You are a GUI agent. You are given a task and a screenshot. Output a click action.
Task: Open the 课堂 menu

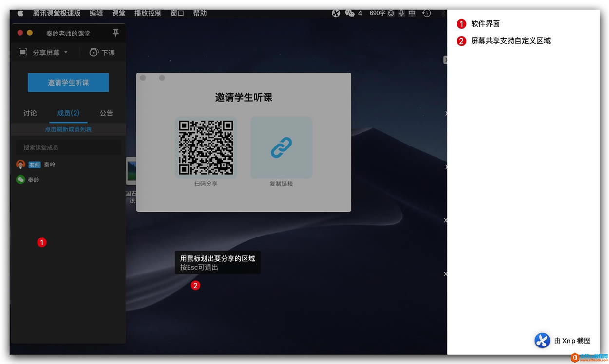click(x=118, y=13)
